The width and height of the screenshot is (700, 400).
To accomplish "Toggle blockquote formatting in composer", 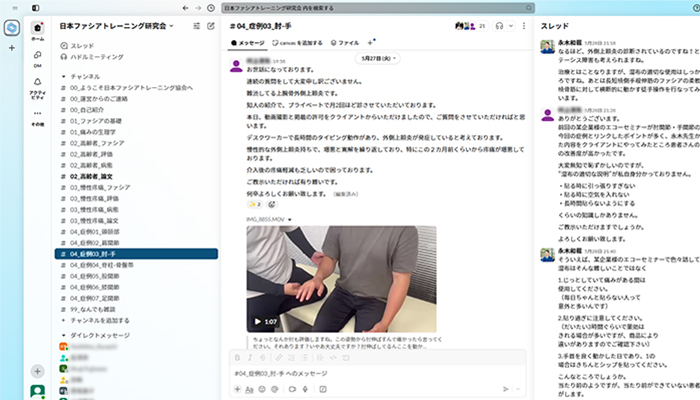I will pyautogui.click(x=320, y=358).
